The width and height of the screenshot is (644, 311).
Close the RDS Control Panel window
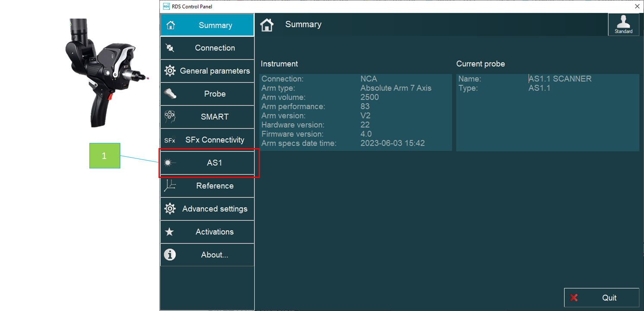click(637, 6)
